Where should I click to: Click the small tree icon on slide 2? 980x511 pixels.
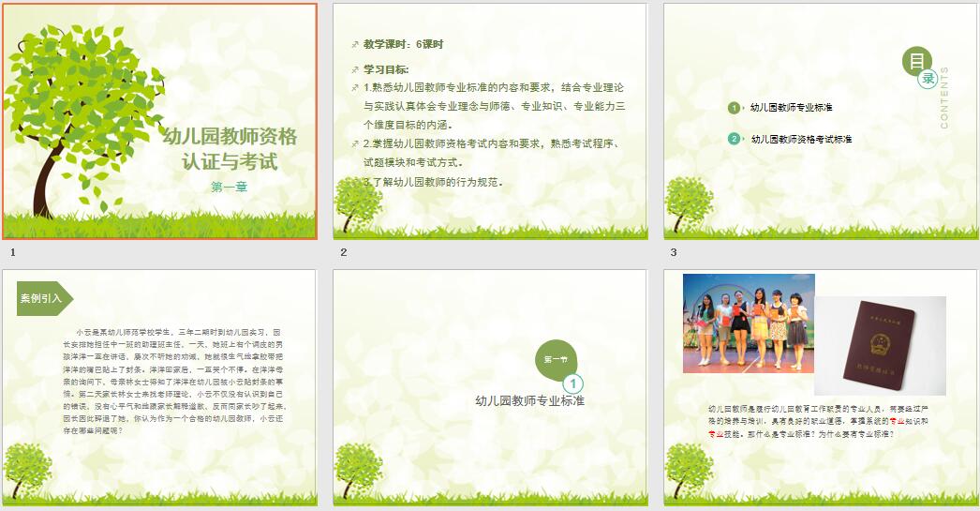[356, 200]
